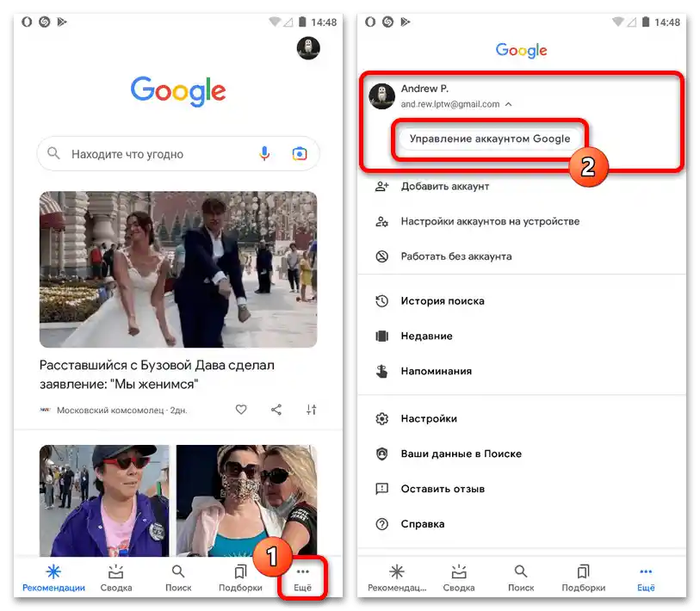
Task: Tap the 'Справка' text label
Action: point(422,524)
